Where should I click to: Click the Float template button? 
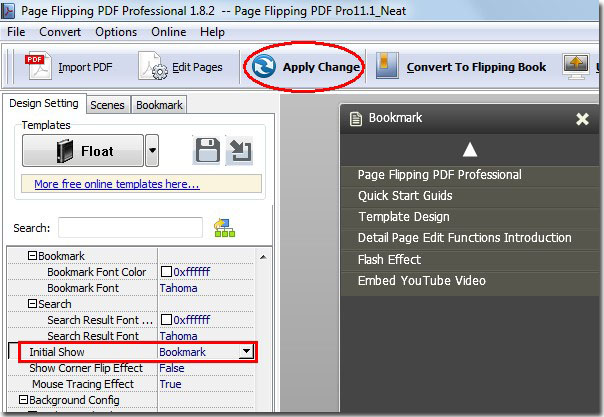pyautogui.click(x=83, y=151)
